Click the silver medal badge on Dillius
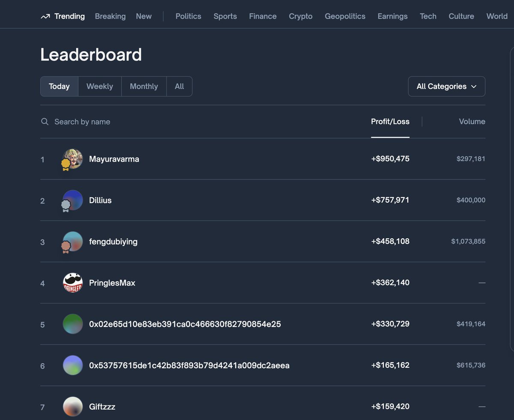Screen dimensions: 514x420 point(66,206)
